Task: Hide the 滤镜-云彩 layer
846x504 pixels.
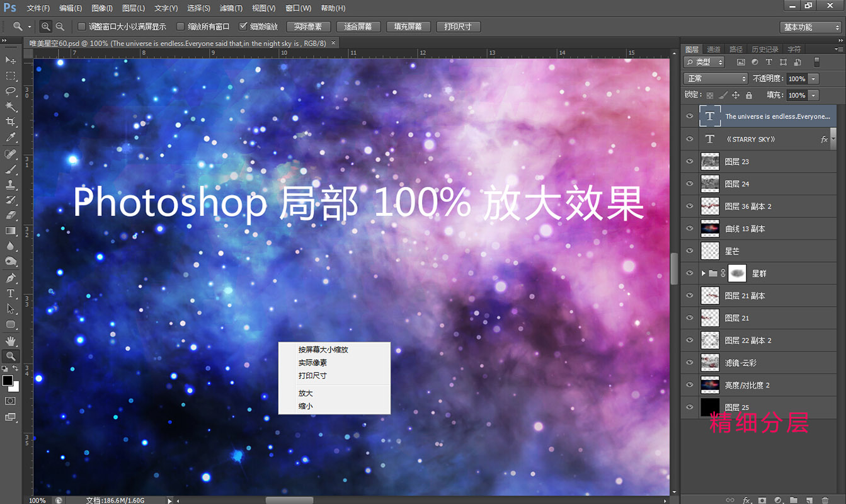Action: click(x=689, y=362)
